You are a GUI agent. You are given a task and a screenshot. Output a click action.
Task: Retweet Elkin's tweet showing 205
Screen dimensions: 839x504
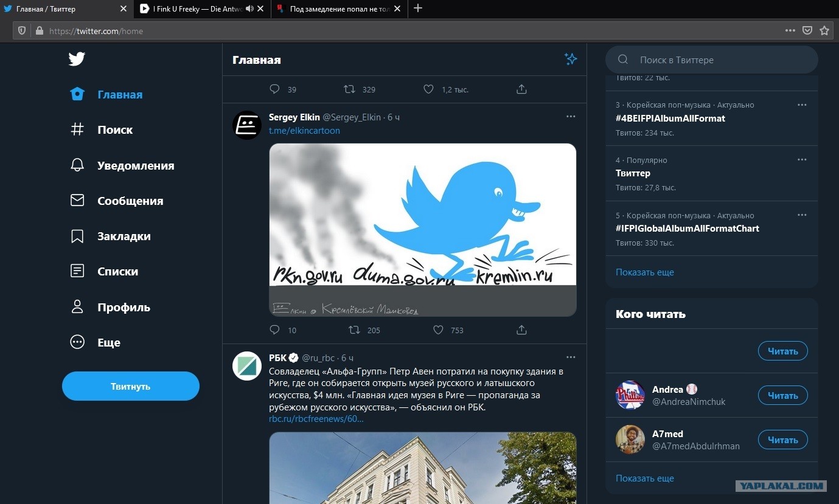pyautogui.click(x=354, y=330)
